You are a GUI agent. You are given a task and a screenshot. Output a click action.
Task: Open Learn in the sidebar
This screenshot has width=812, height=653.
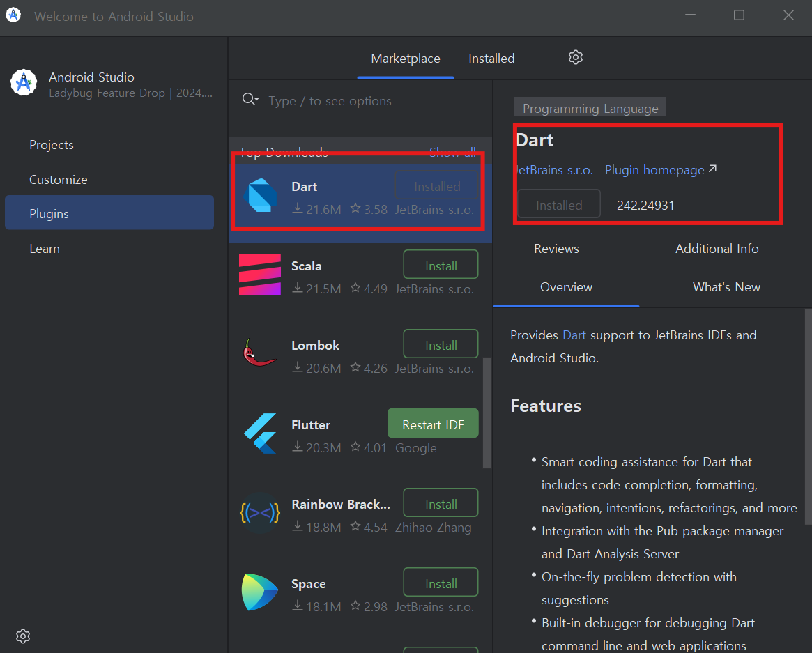(x=45, y=249)
